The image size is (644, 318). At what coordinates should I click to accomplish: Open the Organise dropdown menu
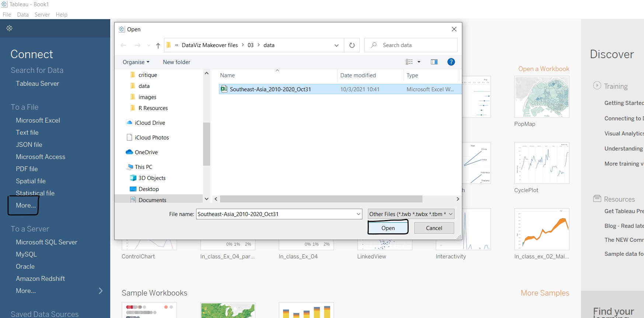(136, 62)
